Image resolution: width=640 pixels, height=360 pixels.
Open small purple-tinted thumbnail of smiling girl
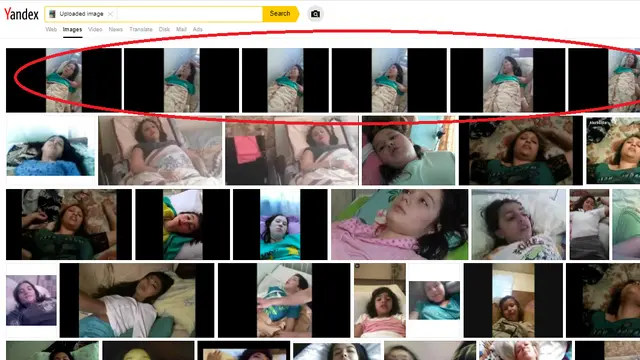tap(31, 300)
